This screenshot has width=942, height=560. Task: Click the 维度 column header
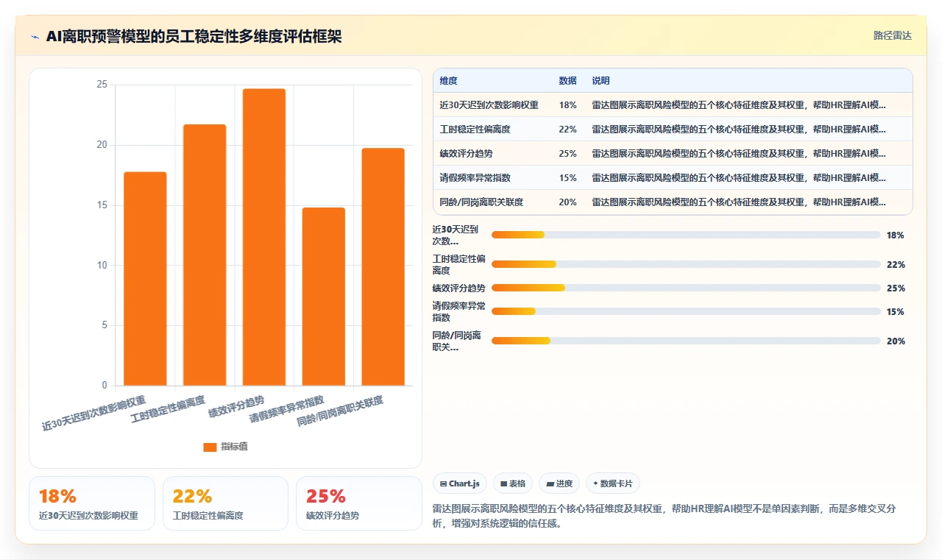[448, 81]
